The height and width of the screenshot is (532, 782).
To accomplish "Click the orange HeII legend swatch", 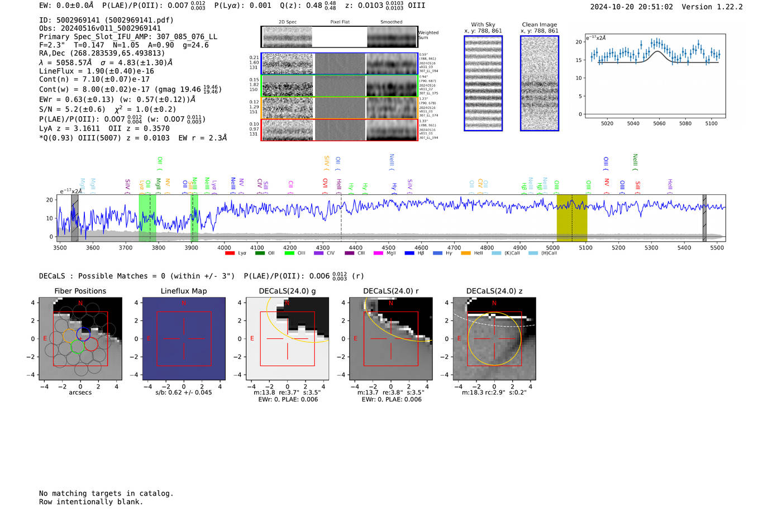I will (466, 253).
